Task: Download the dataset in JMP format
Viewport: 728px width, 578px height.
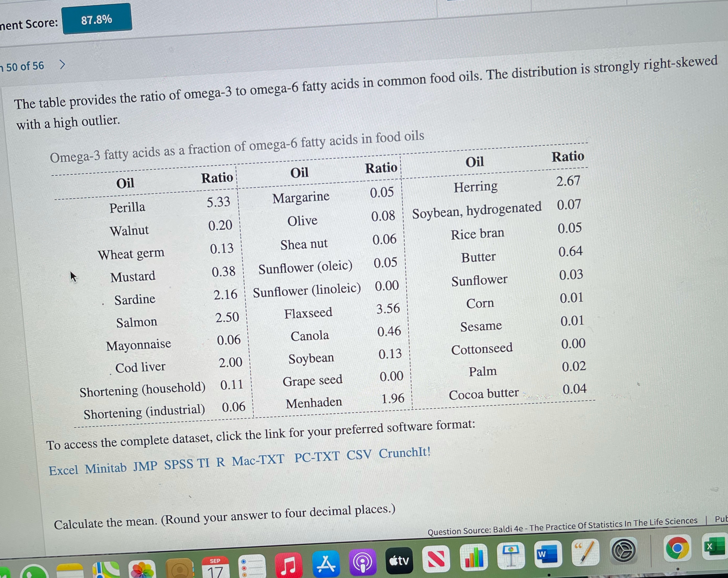Action: [145, 466]
